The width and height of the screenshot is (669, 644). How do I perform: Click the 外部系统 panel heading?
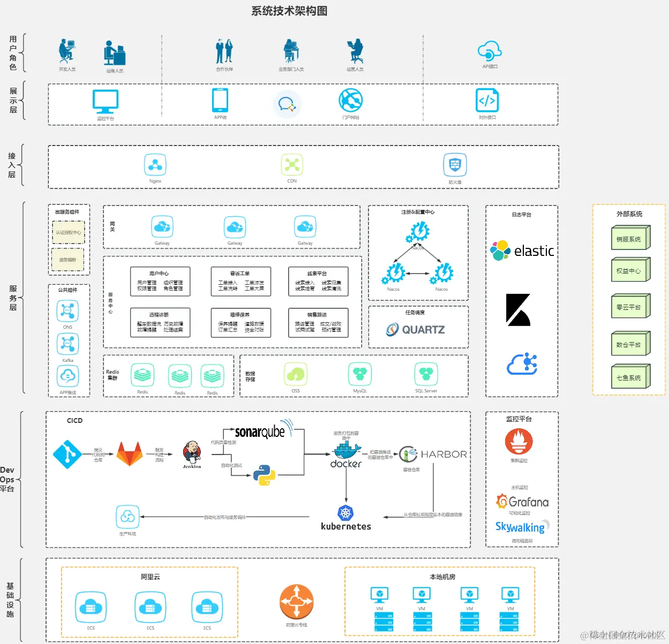[x=629, y=214]
